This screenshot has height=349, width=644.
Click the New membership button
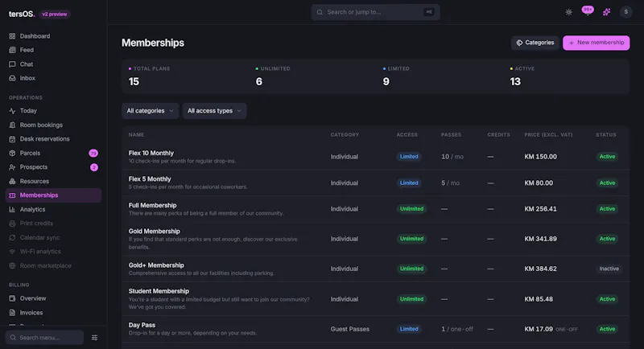tap(596, 43)
